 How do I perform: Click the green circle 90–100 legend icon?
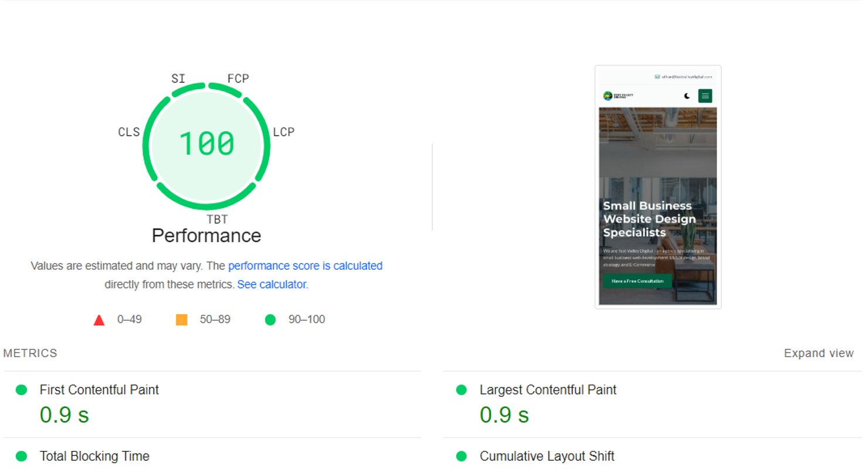(x=270, y=320)
